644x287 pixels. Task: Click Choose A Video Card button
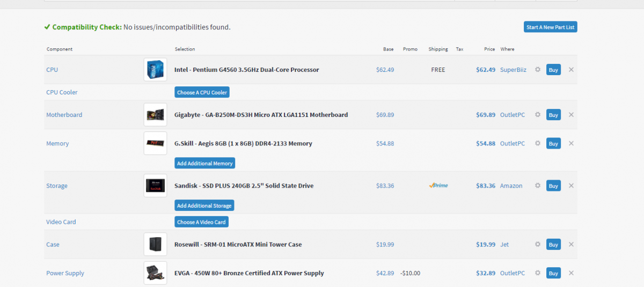201,222
